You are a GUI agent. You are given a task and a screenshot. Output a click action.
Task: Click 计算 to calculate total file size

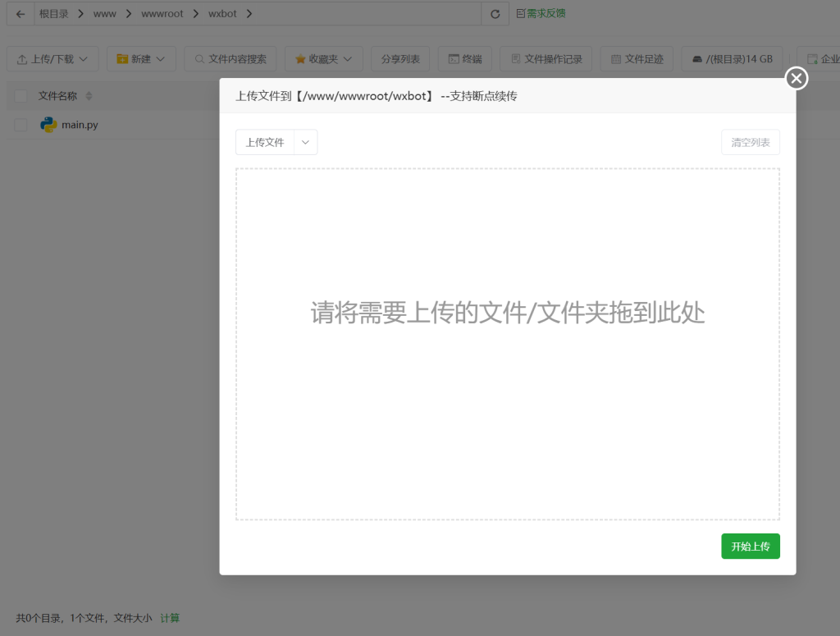click(169, 618)
